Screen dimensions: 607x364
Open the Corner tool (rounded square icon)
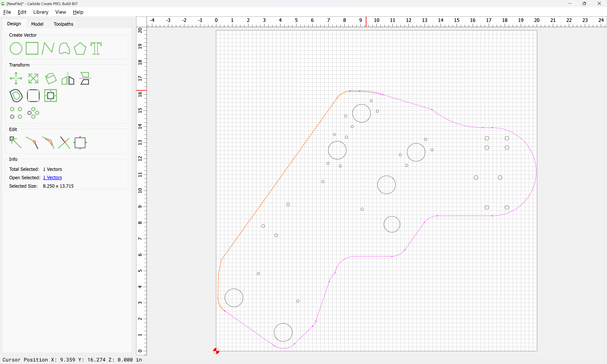coord(33,95)
